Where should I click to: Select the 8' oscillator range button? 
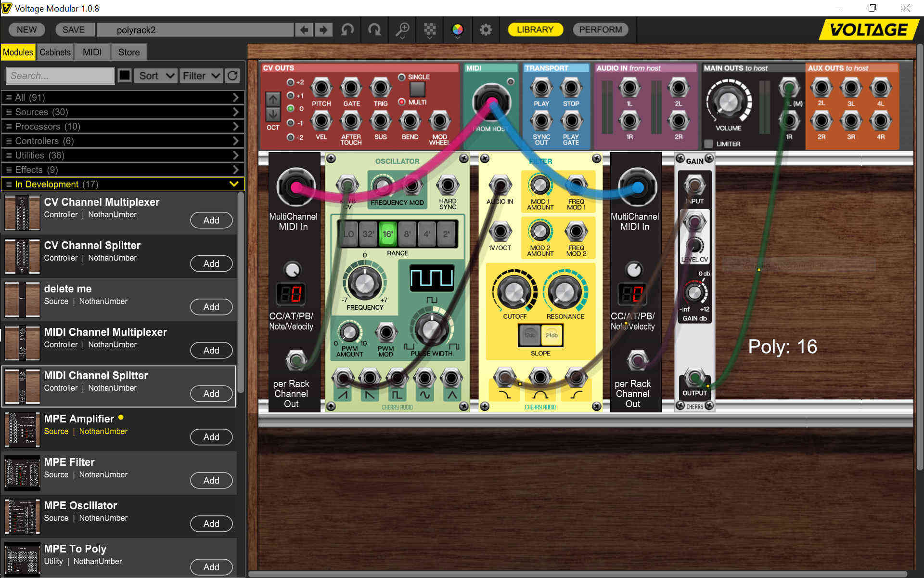coord(407,234)
